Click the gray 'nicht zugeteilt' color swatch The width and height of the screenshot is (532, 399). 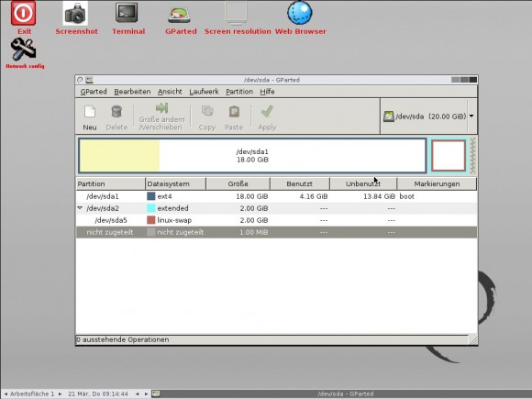(151, 232)
